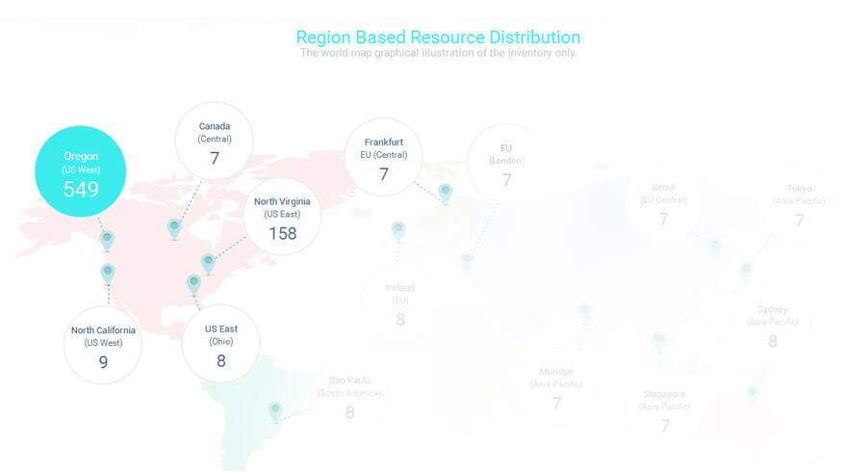Click the map pin linked to Oregon
Viewport: 868px width, 472px height.
click(x=107, y=241)
